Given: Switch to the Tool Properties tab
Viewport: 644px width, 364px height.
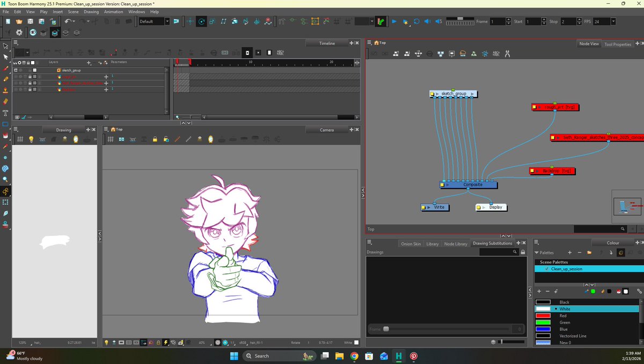Looking at the screenshot, I should coord(618,44).
